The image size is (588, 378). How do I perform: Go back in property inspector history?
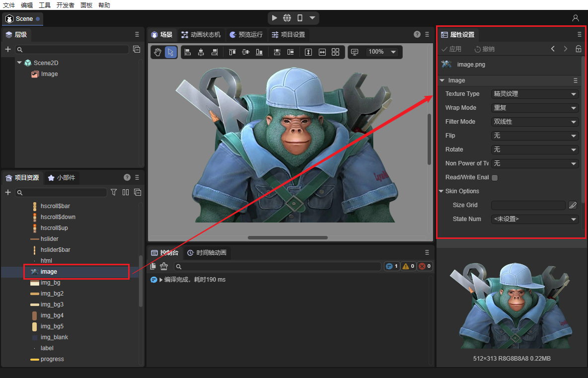553,49
